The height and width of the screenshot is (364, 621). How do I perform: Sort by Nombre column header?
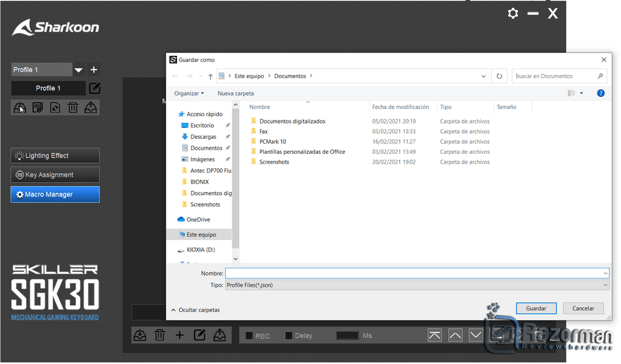260,107
